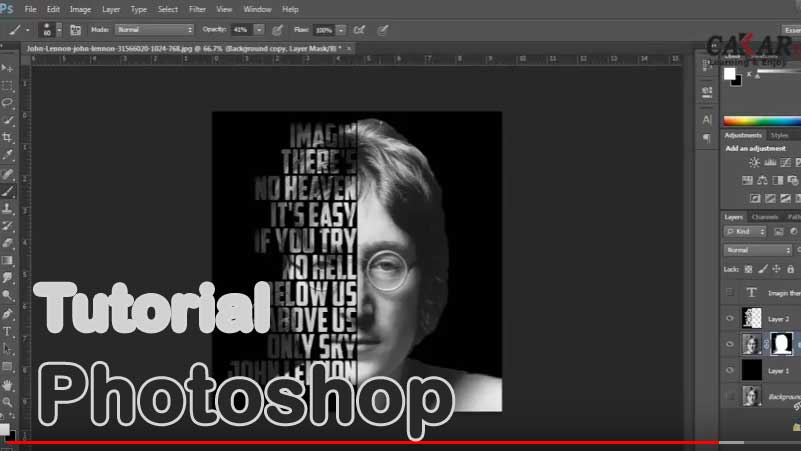Toggle pressure for size button
Viewport: 801px width, 451px height.
382,30
